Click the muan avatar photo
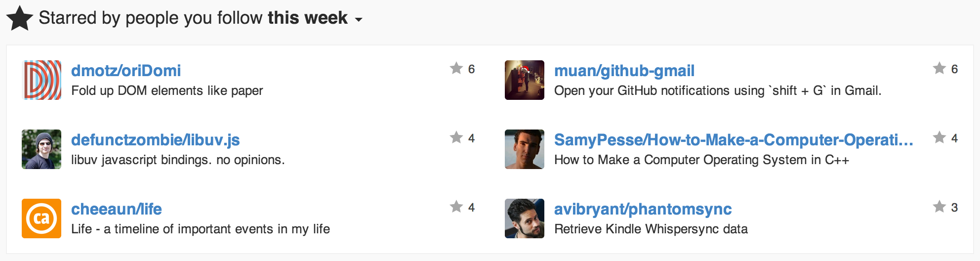 pyautogui.click(x=525, y=80)
